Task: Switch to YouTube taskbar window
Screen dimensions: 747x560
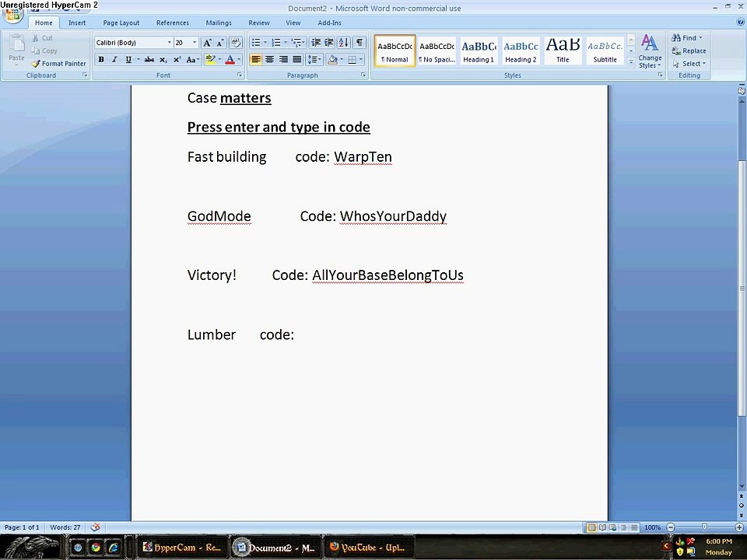Action: 368,548
